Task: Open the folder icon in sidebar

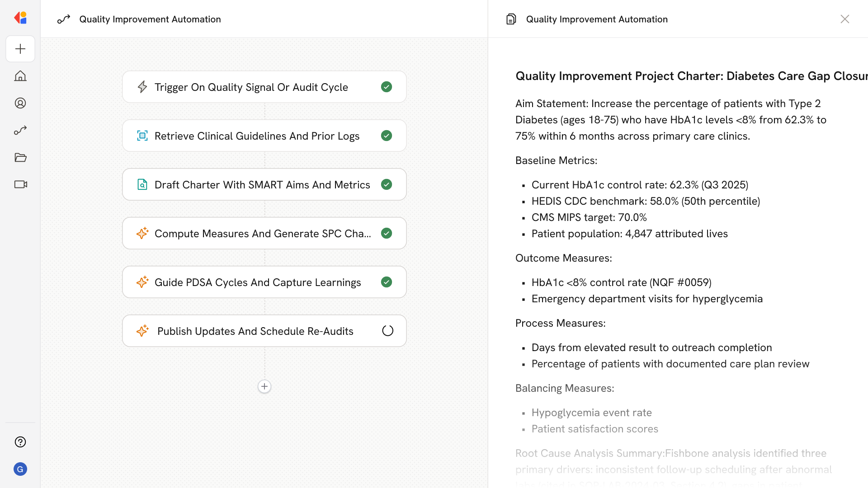Action: point(20,157)
